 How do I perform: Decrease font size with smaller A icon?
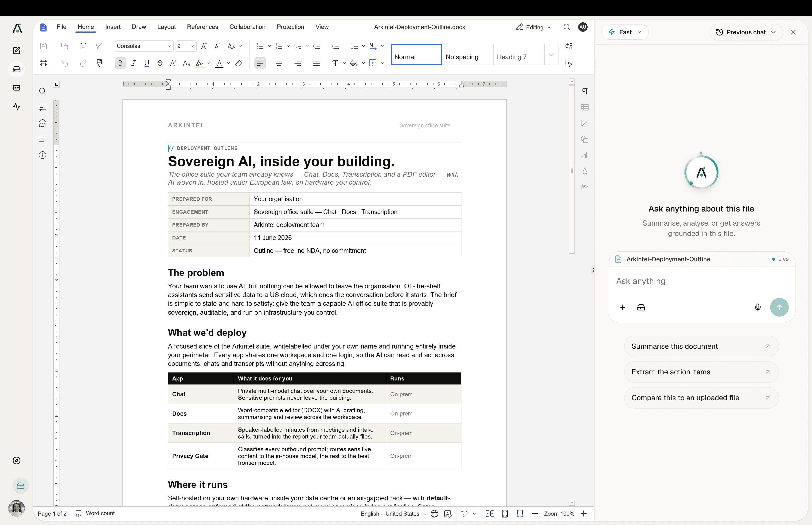coord(217,46)
